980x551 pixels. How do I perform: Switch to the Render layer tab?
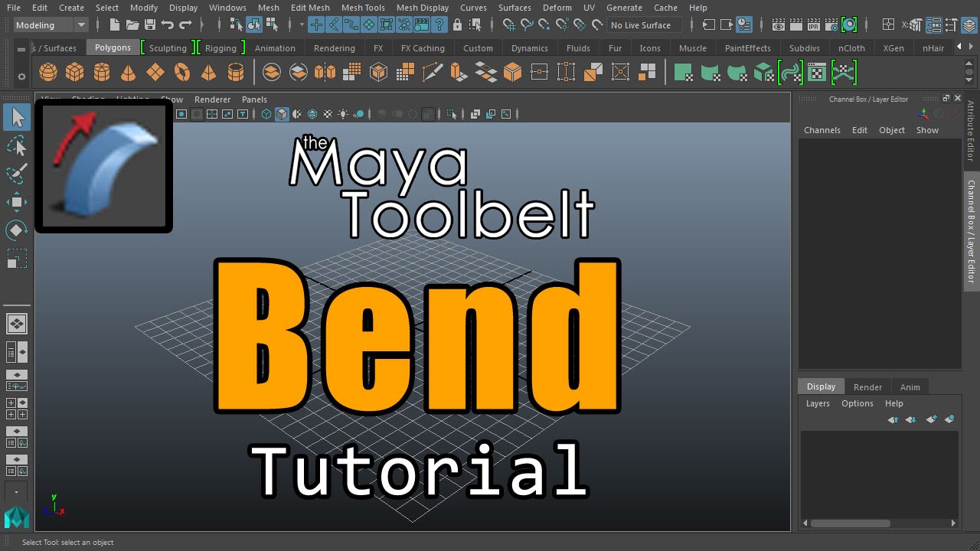[867, 387]
